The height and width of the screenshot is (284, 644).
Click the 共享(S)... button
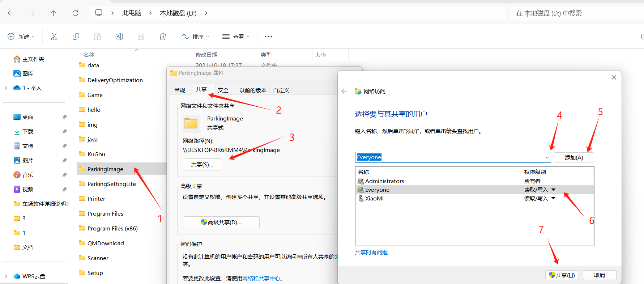(x=202, y=165)
